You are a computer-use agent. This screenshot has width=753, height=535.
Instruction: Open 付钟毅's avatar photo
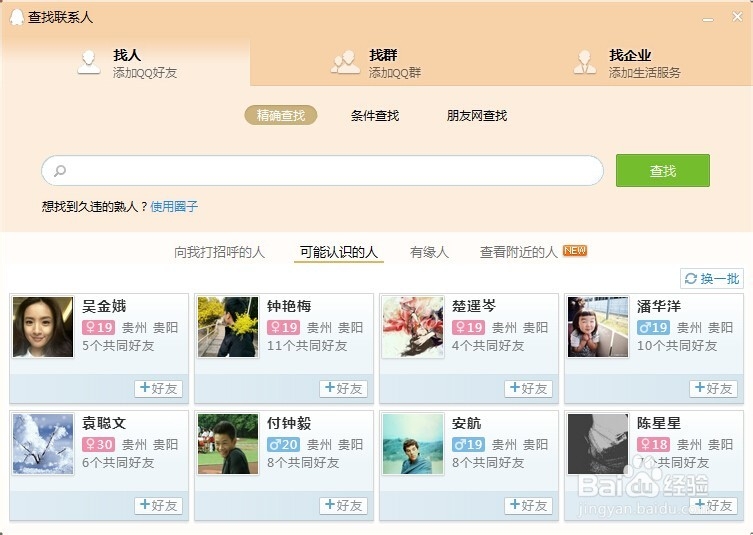(228, 444)
